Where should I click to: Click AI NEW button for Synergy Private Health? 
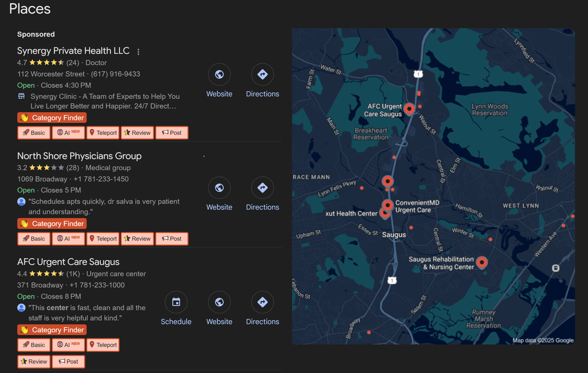[68, 133]
